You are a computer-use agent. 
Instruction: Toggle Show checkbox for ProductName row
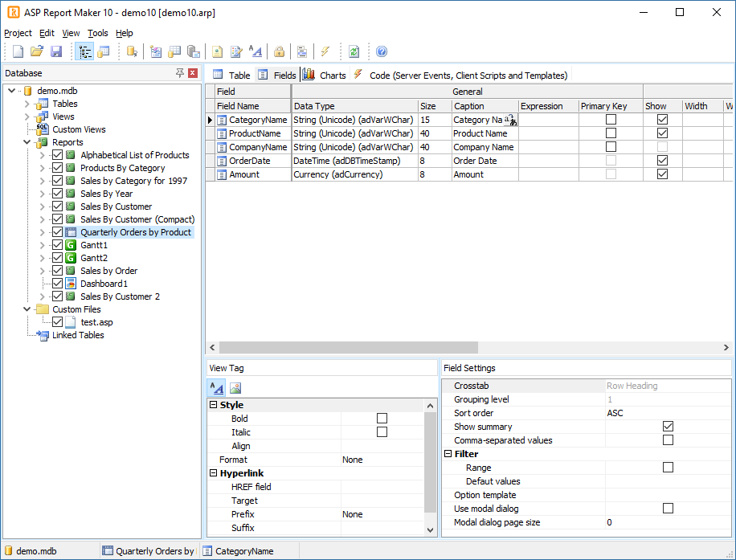(x=662, y=133)
